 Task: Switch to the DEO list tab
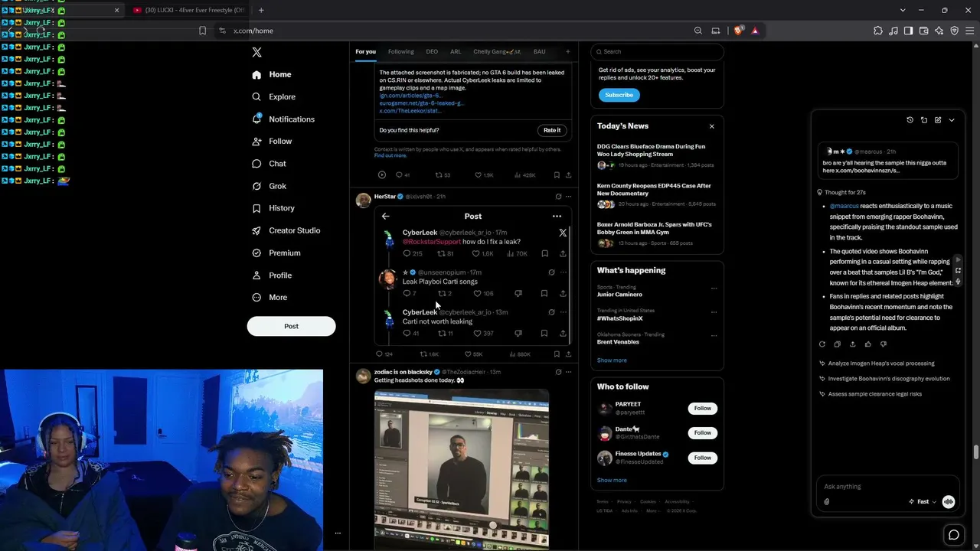pyautogui.click(x=432, y=52)
